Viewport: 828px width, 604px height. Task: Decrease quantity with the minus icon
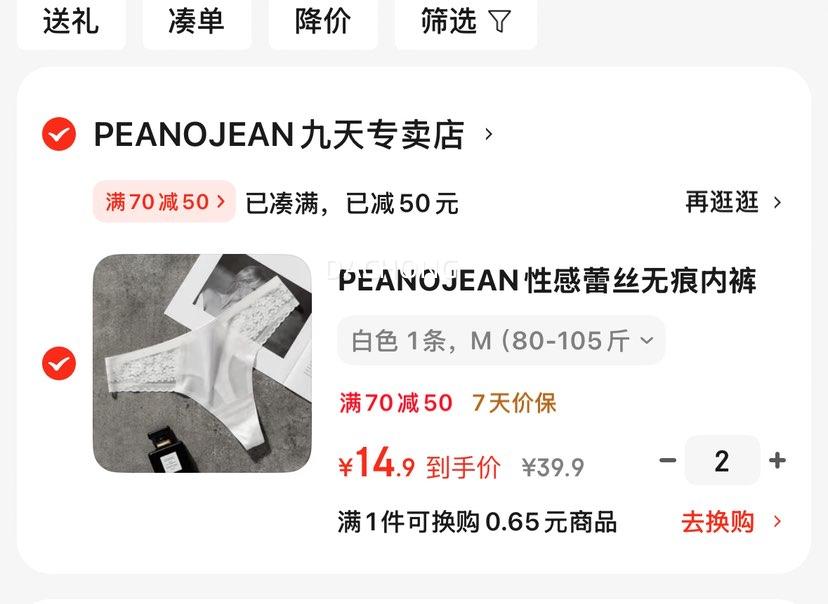tap(667, 460)
